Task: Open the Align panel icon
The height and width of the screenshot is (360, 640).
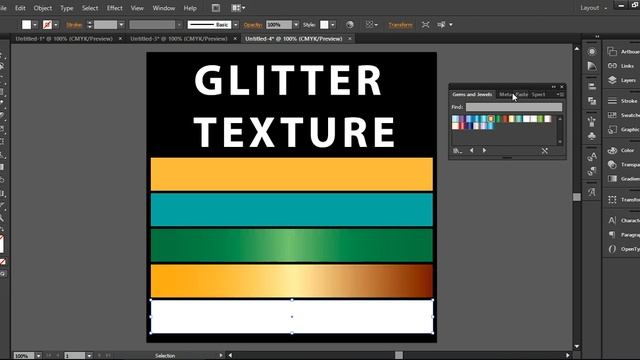Action: click(x=592, y=86)
